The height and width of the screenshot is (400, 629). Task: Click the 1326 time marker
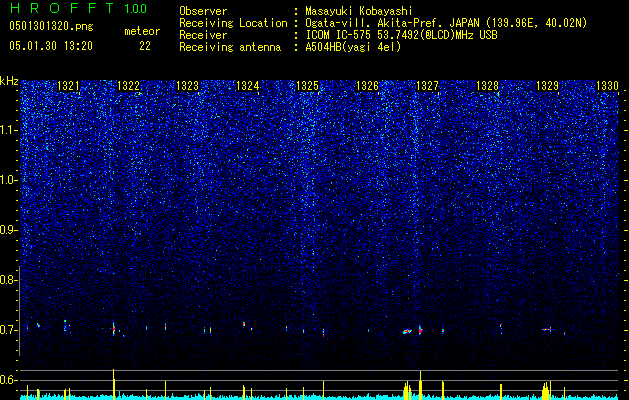click(x=367, y=86)
